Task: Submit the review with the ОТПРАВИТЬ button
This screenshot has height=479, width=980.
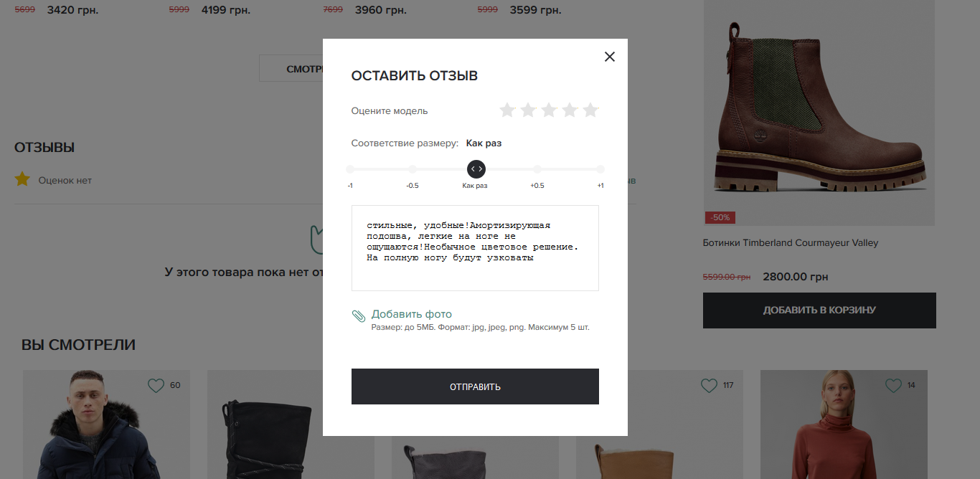Action: coord(475,386)
